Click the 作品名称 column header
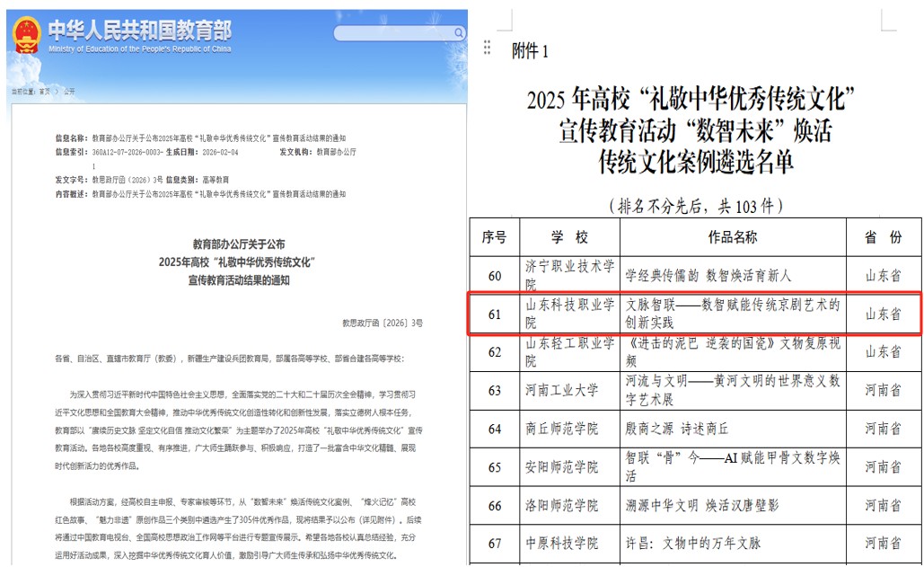 [x=733, y=237]
